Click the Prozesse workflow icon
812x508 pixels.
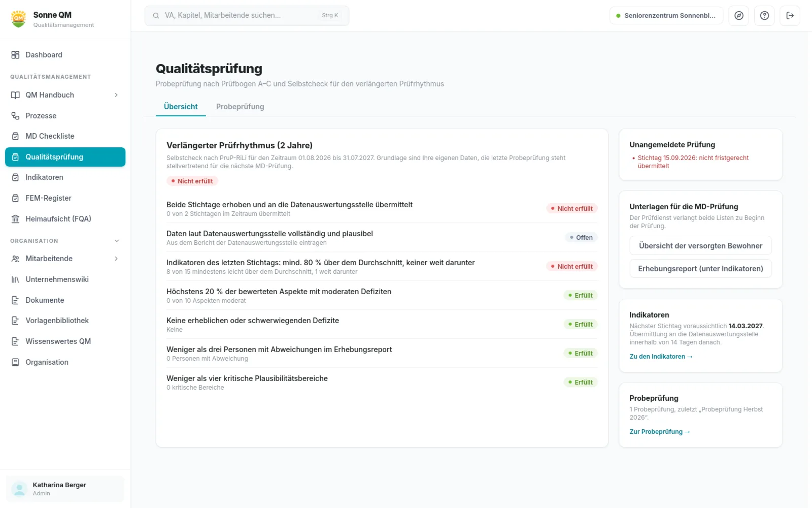coord(15,116)
